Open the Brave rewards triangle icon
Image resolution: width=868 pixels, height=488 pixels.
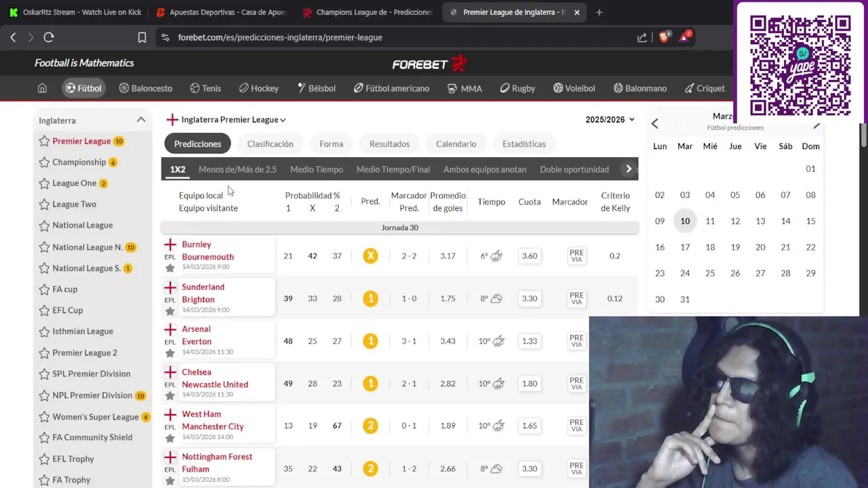[x=685, y=37]
